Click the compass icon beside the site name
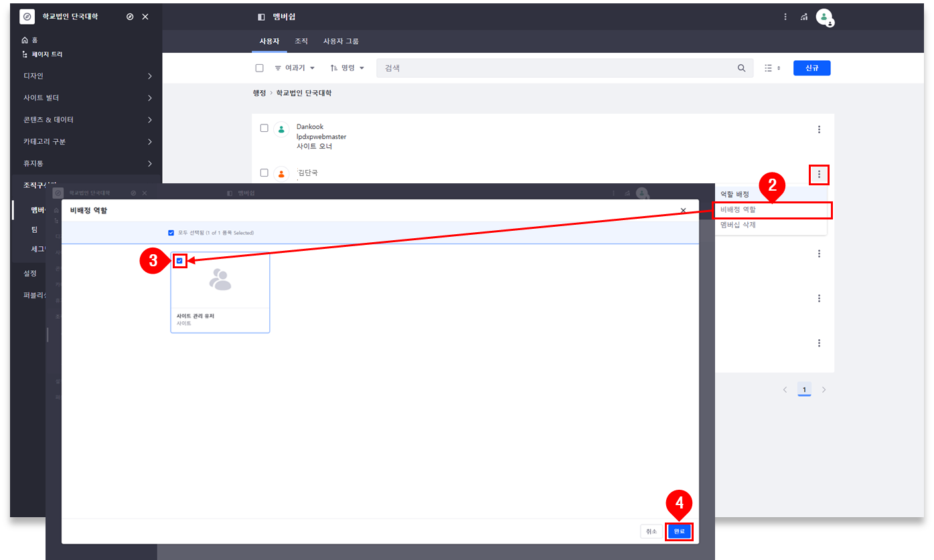Viewport: 934px width, 560px height. (129, 17)
